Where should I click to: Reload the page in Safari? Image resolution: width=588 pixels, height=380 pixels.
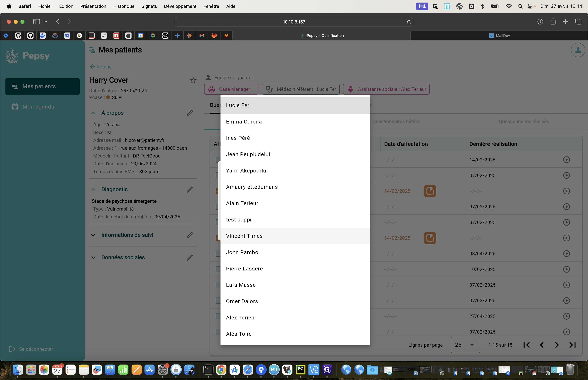point(409,22)
